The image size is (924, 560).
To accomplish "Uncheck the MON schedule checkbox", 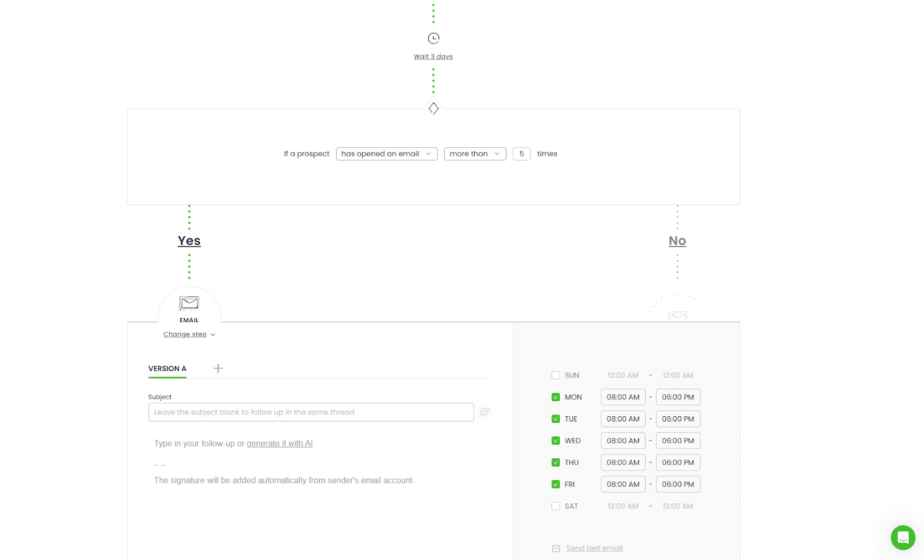I will [x=556, y=397].
